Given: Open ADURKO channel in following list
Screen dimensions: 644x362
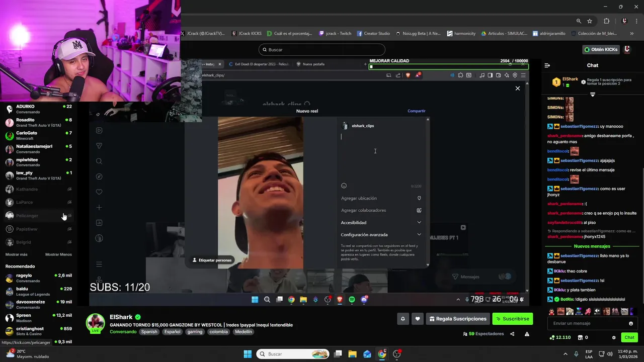Looking at the screenshot, I should pyautogui.click(x=39, y=109).
